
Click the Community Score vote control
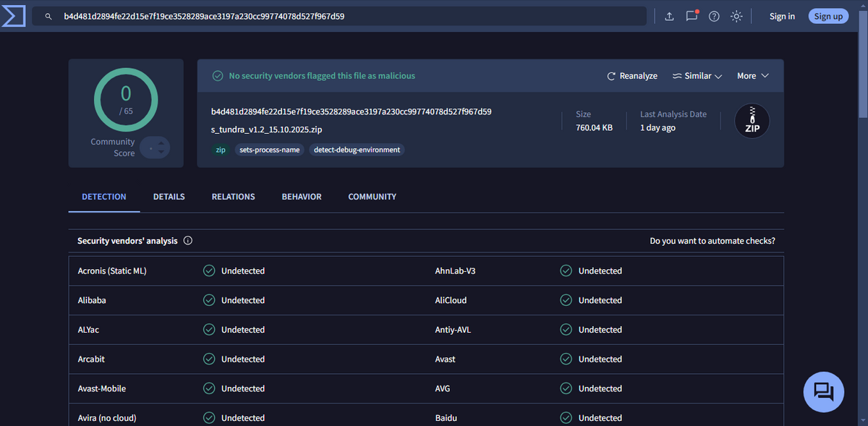[155, 148]
